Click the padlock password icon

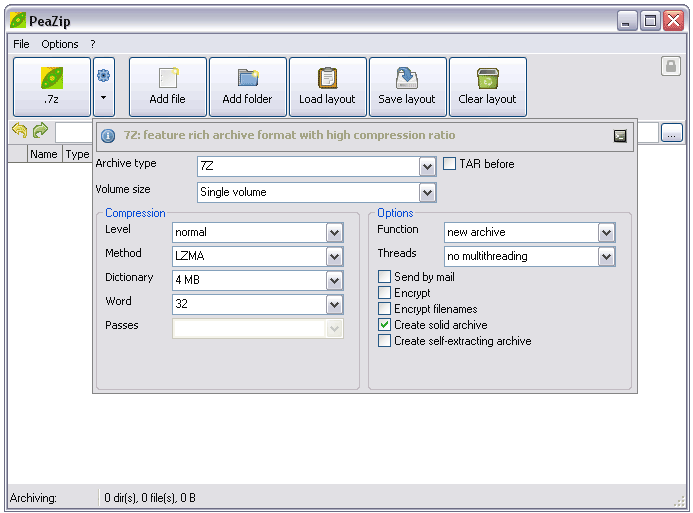[670, 66]
